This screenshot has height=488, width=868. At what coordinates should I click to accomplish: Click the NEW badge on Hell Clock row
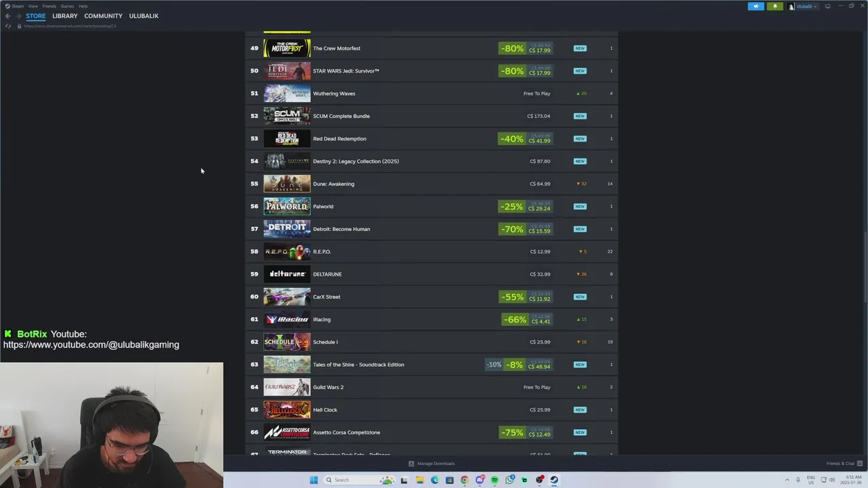point(580,409)
